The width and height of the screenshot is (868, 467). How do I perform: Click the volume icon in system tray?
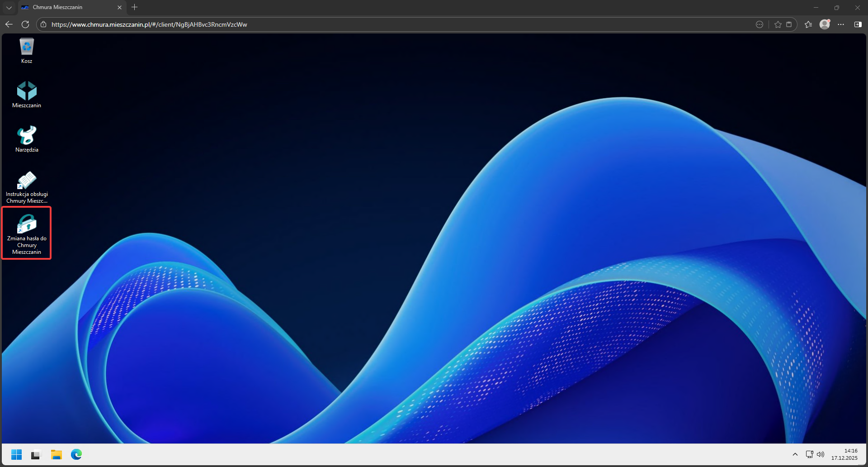click(821, 454)
